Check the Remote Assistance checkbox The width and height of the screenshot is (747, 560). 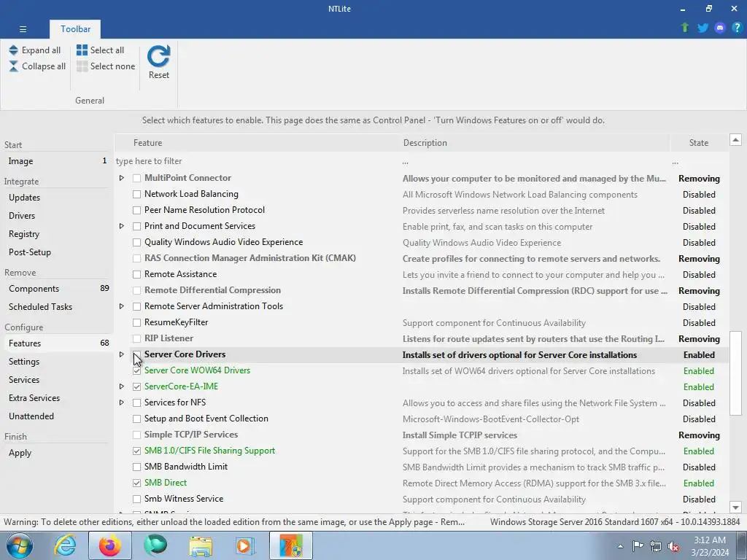(136, 275)
